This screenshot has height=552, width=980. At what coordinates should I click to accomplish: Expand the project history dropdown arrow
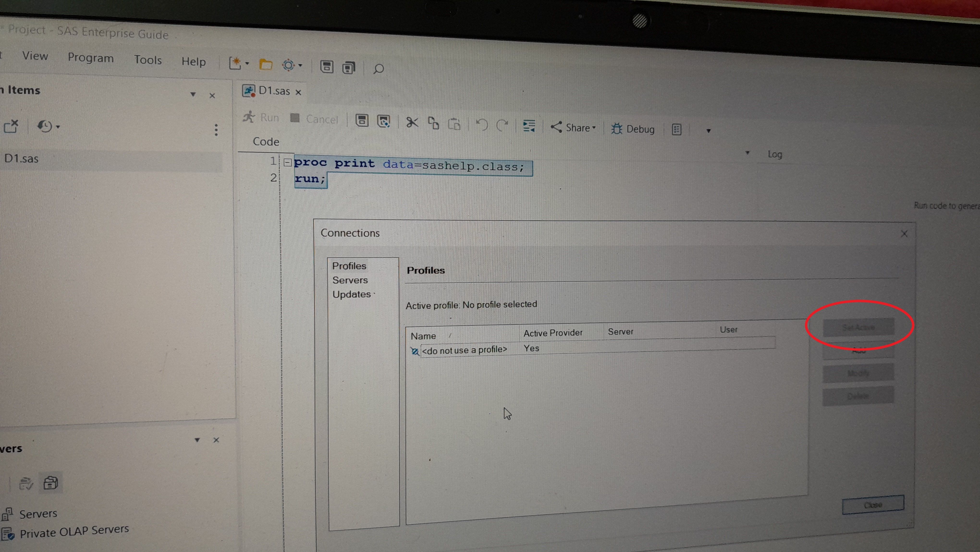click(58, 127)
